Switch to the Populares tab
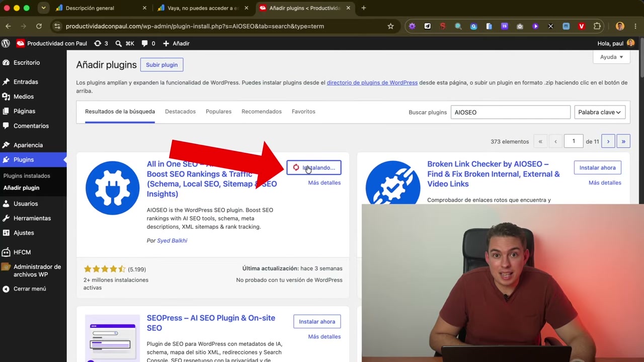 [218, 112]
